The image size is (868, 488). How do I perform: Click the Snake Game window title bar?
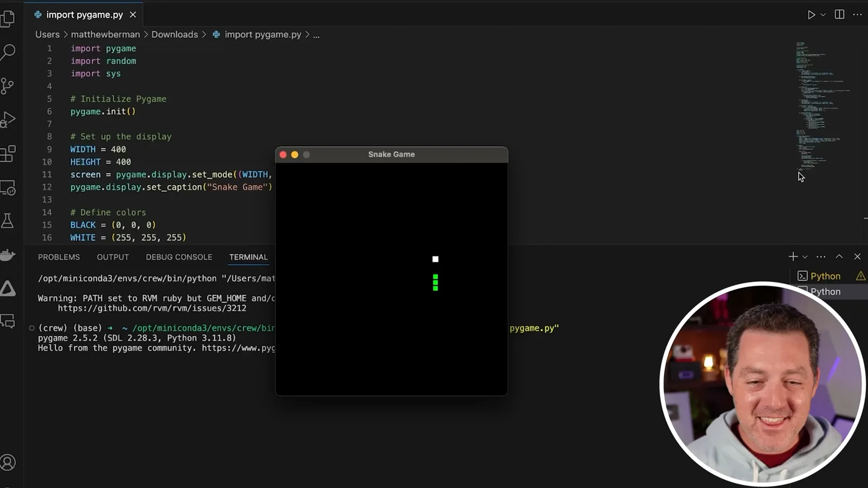click(392, 155)
